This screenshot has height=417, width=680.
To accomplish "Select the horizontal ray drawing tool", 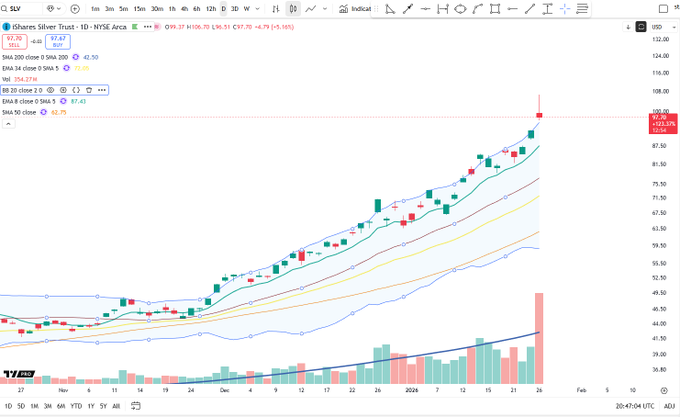I will point(513,9).
